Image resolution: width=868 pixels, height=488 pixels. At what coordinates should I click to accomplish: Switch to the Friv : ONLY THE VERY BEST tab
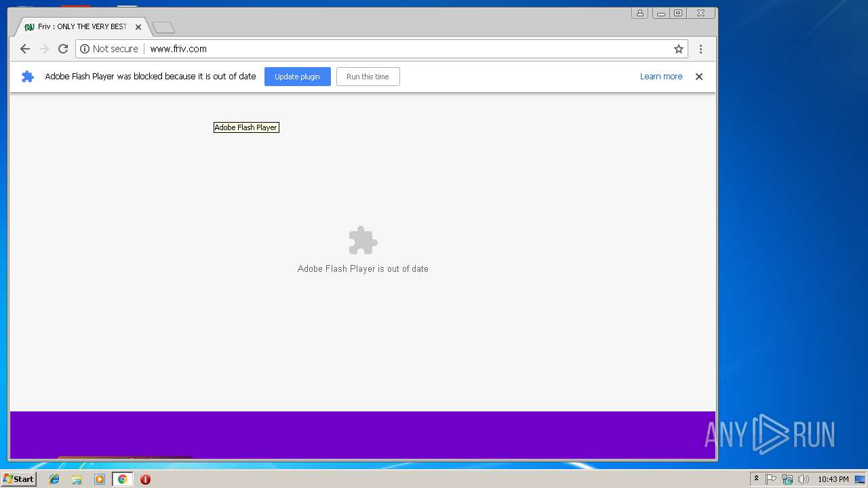coord(81,27)
